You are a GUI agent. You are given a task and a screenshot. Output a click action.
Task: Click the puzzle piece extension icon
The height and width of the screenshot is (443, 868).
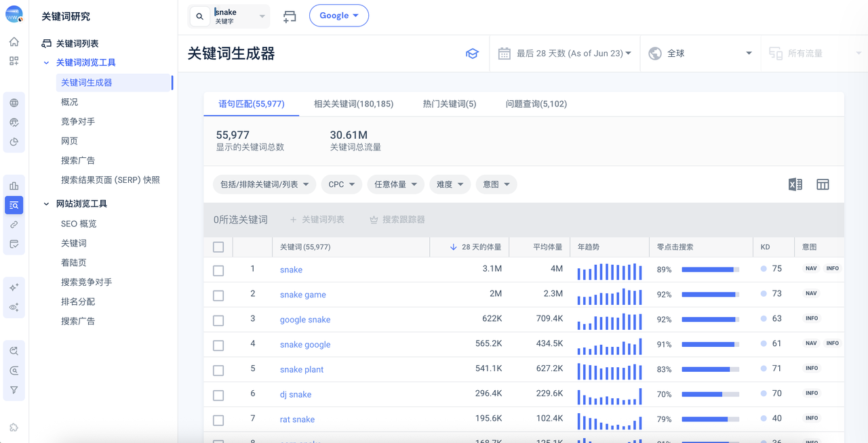(x=14, y=427)
